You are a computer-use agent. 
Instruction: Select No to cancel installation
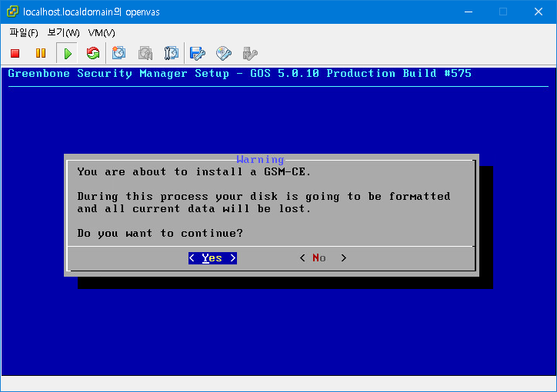(x=322, y=258)
